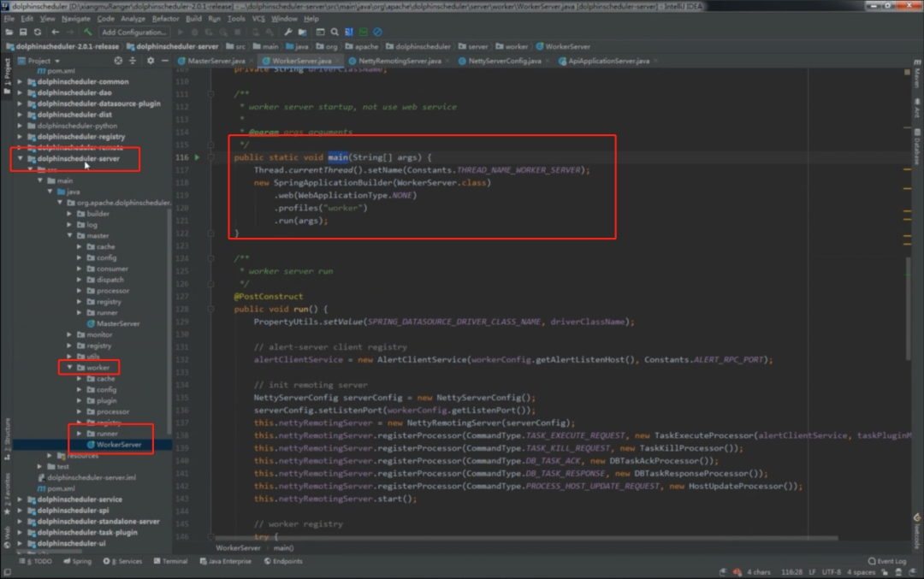Click the Run triangle icon in the toolbar
Viewport: 924px width, 579px height.
pyautogui.click(x=180, y=32)
